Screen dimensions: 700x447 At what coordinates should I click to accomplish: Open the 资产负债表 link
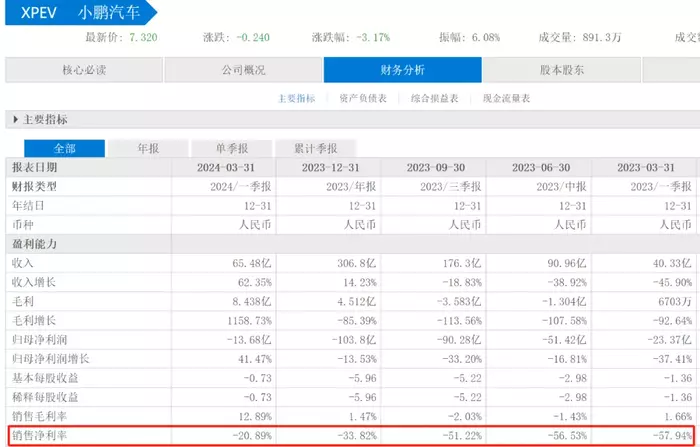tap(361, 98)
